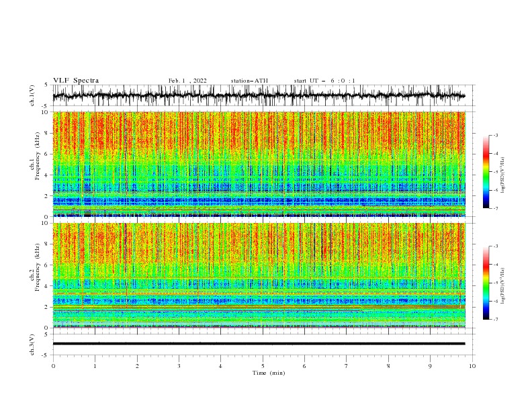Click the ch.1 "Frequency (kHz)" axis label
Screen dimensions: 532x411
point(38,154)
